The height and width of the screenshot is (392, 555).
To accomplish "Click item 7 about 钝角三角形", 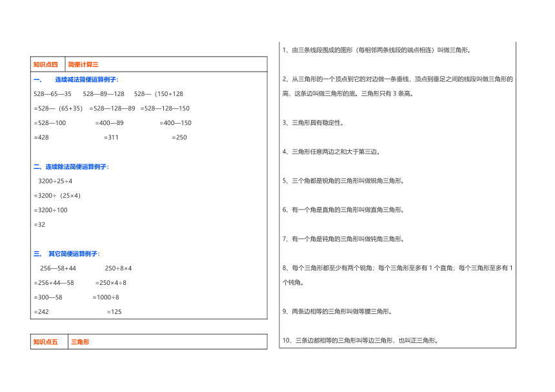I will tap(344, 239).
